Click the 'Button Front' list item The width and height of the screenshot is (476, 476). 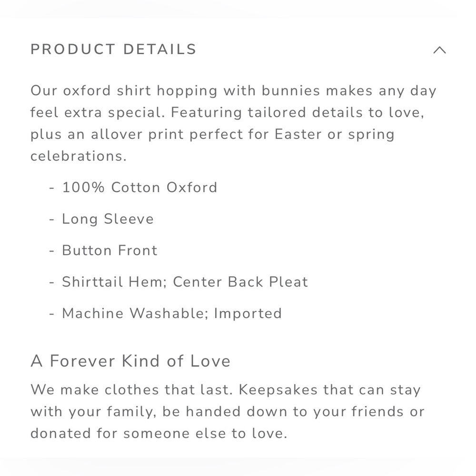109,250
